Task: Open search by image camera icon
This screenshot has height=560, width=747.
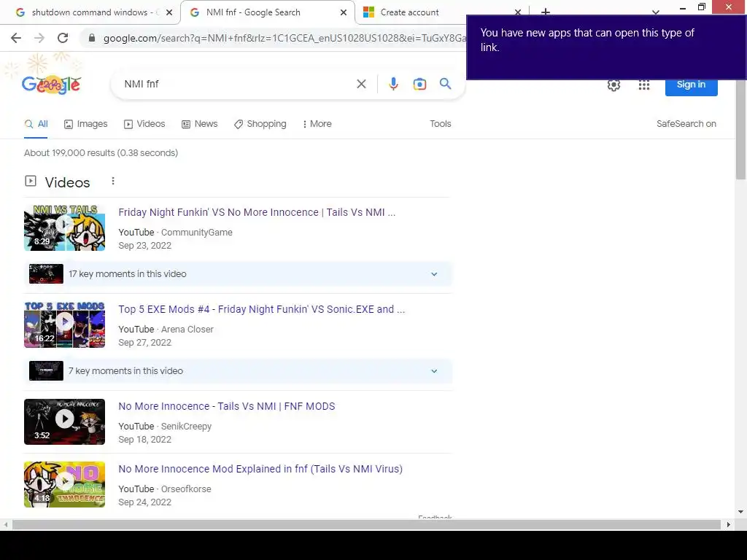Action: click(419, 85)
